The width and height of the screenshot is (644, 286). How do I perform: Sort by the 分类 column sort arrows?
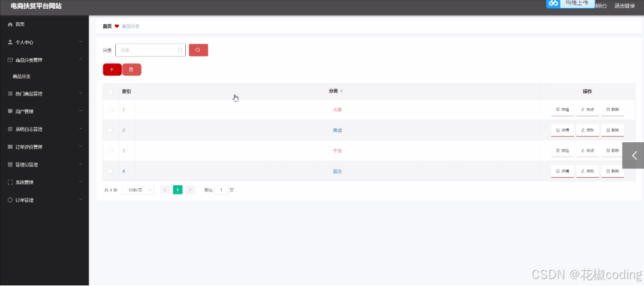click(x=341, y=91)
